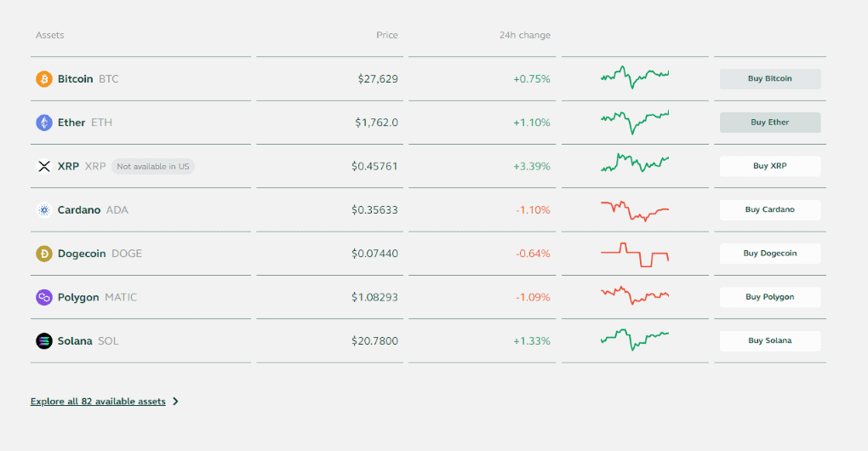Open the Cardano 24h sparkline chart
The image size is (868, 451).
(x=635, y=211)
